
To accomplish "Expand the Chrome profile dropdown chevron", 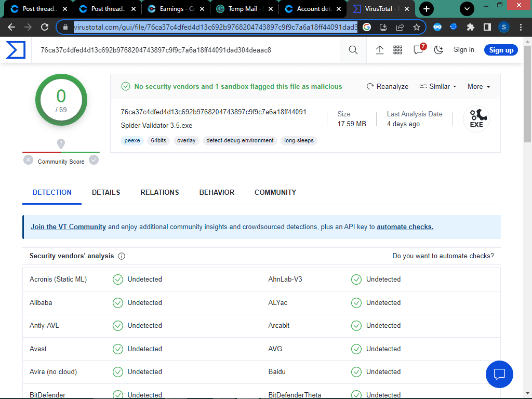I will (467, 9).
